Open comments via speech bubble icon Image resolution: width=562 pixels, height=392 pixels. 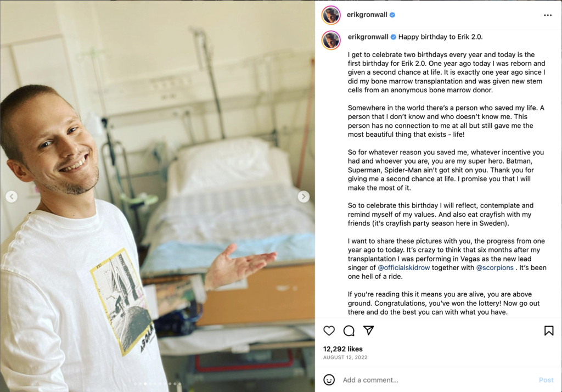tap(349, 331)
